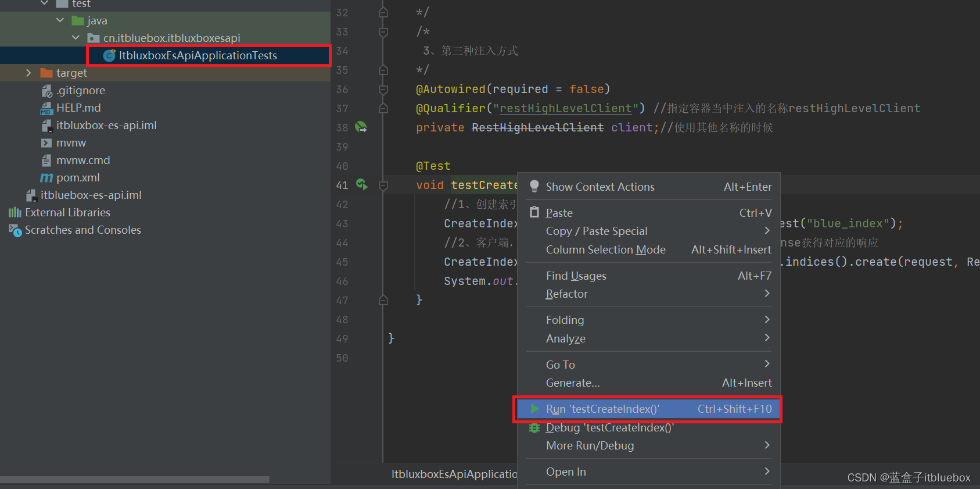Choose Find Usages
980x489 pixels.
pyautogui.click(x=649, y=276)
